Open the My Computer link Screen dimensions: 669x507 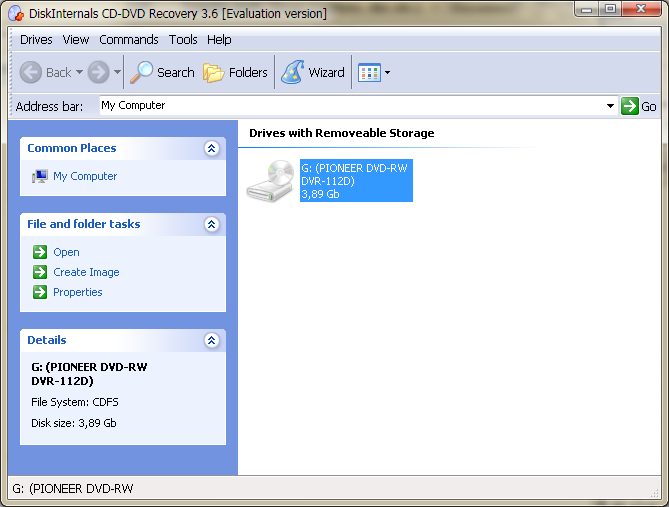[x=85, y=176]
